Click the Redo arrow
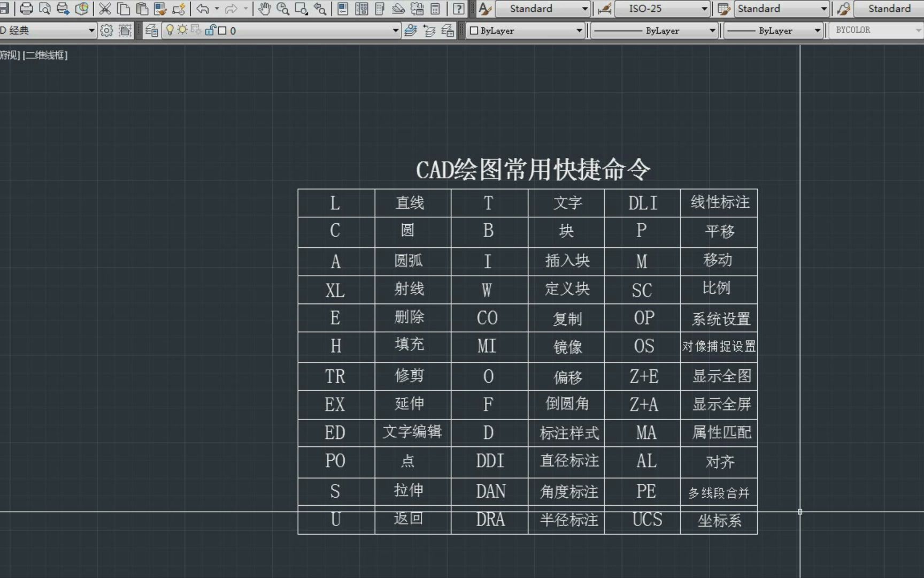Image resolution: width=924 pixels, height=578 pixels. [231, 9]
